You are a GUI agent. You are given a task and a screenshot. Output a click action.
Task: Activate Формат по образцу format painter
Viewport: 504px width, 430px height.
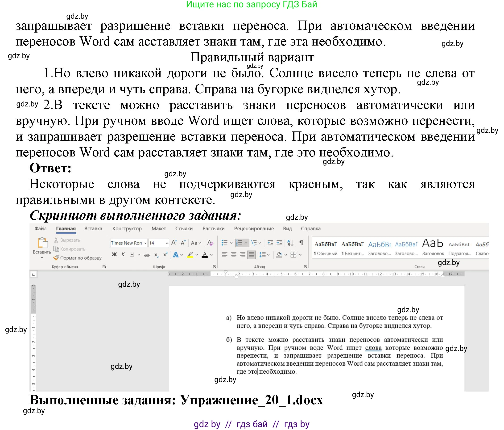click(77, 258)
